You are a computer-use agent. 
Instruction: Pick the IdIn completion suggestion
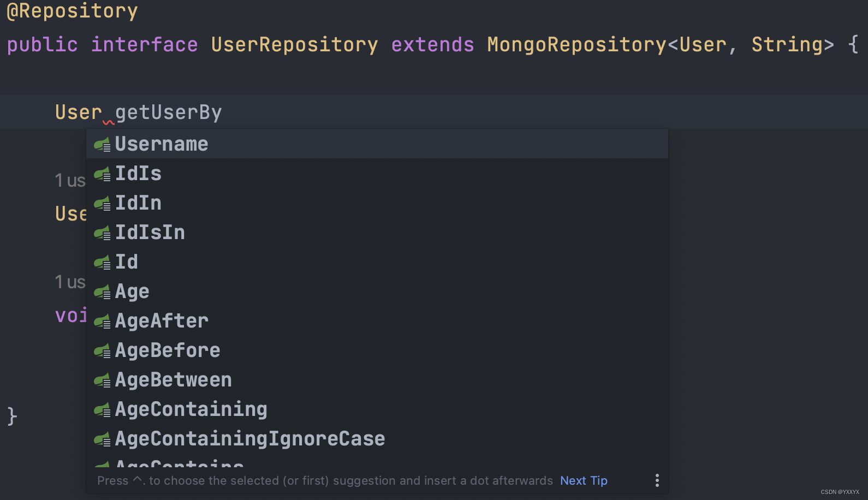click(377, 203)
